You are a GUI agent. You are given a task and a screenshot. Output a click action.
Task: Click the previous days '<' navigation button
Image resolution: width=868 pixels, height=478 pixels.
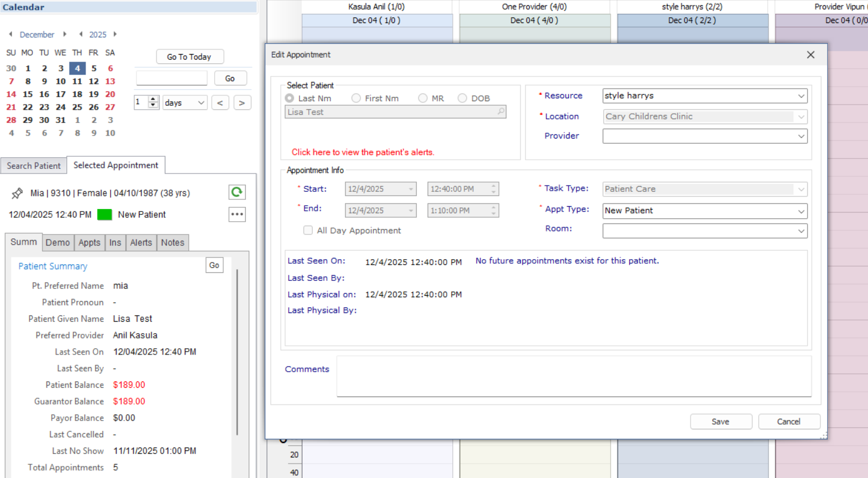tap(220, 103)
